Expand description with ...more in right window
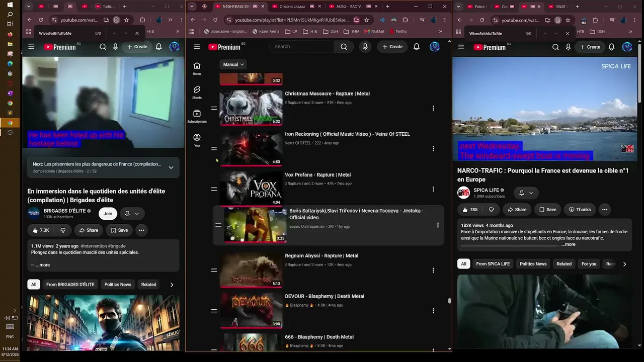Viewport: 644px width, 362px height. [x=569, y=244]
